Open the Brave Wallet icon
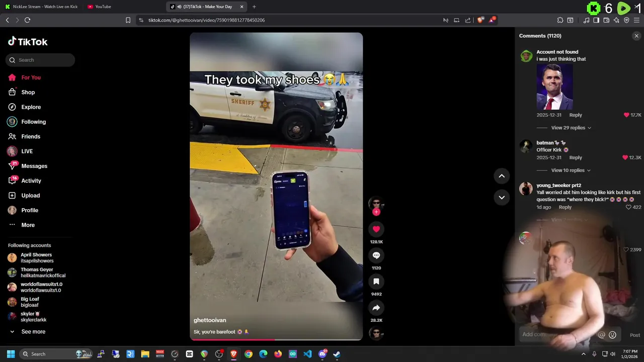This screenshot has height=362, width=644. [606, 20]
